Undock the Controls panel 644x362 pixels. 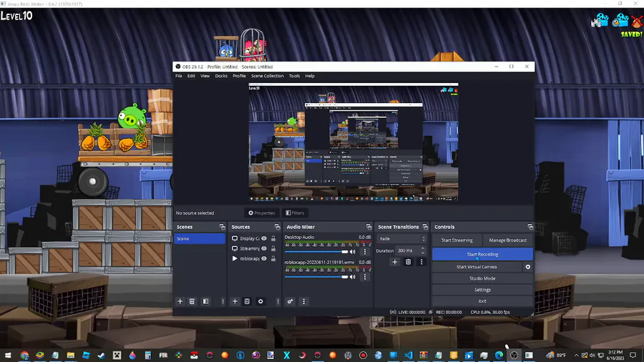[530, 227]
